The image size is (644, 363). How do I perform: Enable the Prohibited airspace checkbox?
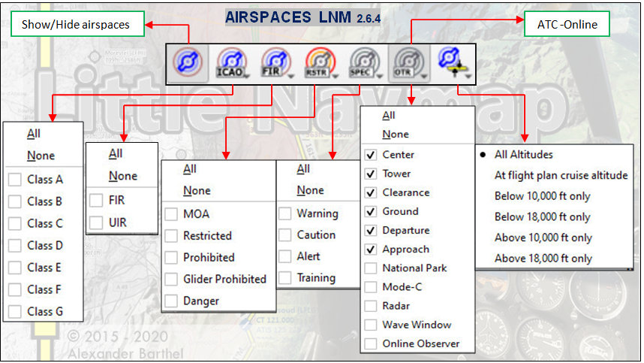click(x=171, y=257)
